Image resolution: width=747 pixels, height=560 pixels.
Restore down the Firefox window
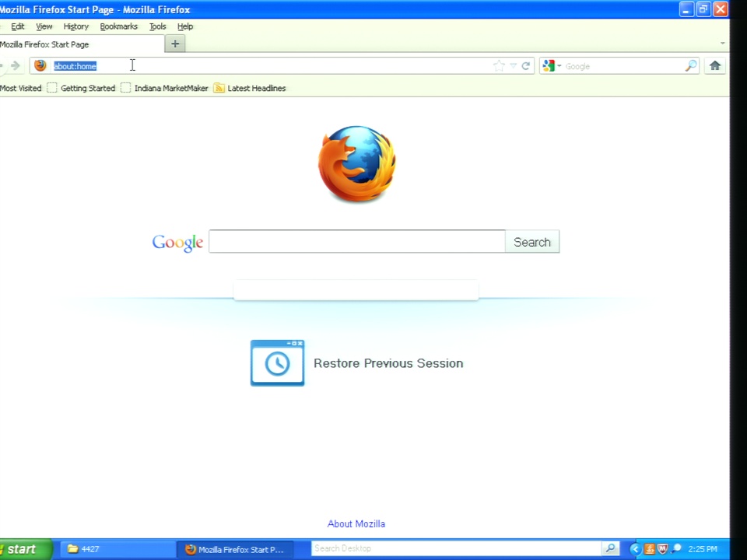click(x=703, y=9)
